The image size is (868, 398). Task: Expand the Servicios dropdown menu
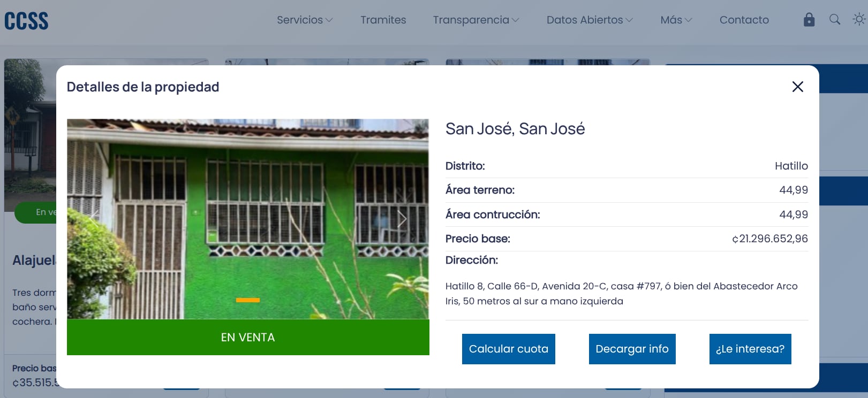(x=305, y=20)
